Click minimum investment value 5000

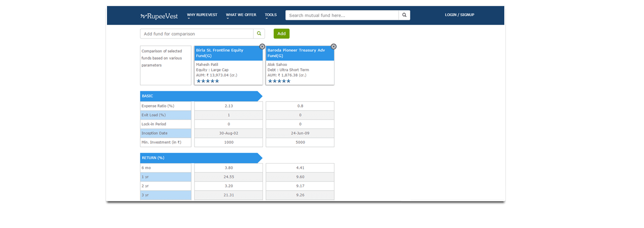tap(300, 142)
